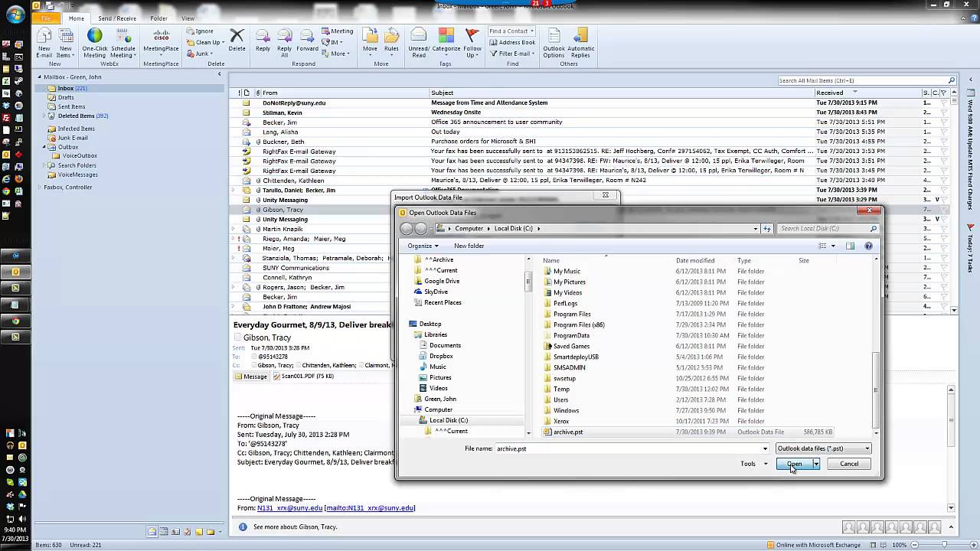Start a One-Click Meeting
The image size is (980, 551).
coord(95,43)
